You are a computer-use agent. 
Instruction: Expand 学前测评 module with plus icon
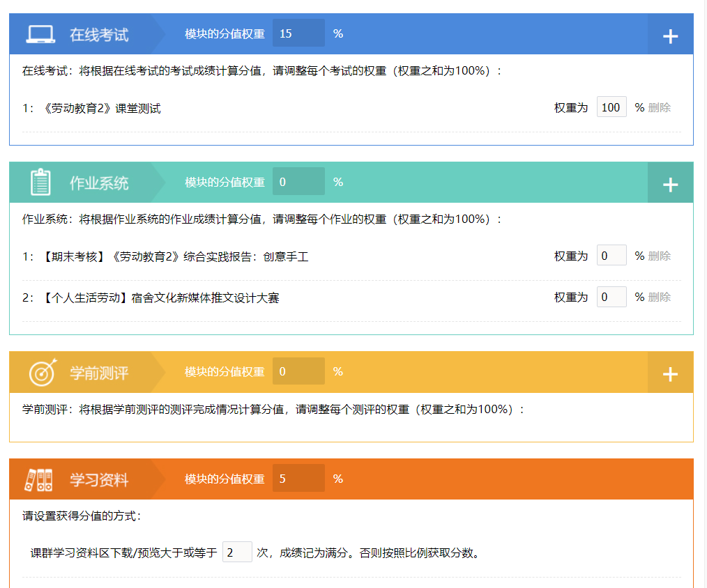[x=671, y=374]
